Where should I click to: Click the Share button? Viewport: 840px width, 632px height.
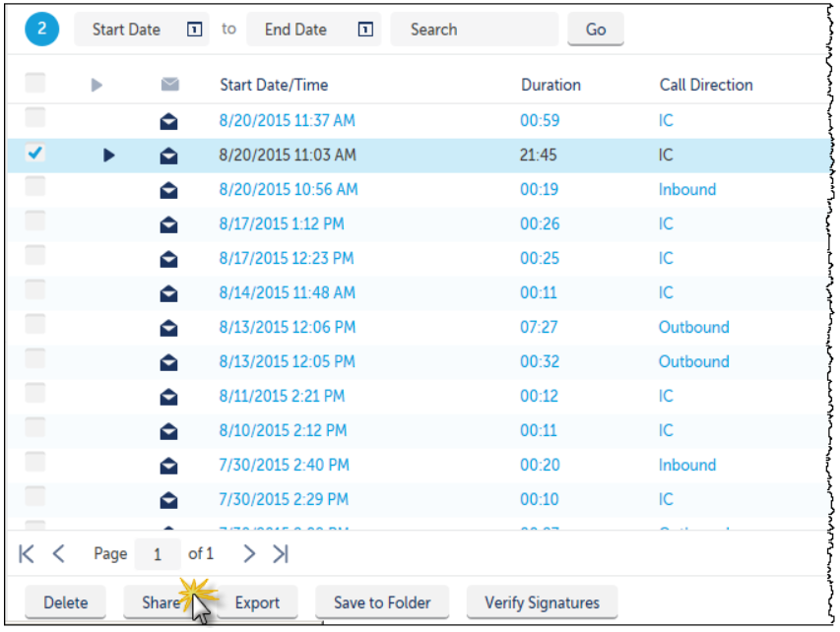click(x=162, y=602)
